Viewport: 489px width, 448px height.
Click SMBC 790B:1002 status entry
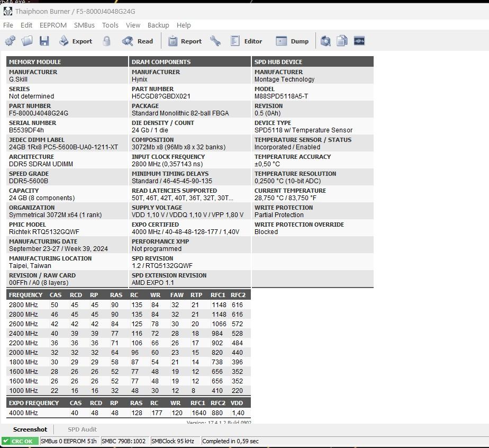point(124,441)
